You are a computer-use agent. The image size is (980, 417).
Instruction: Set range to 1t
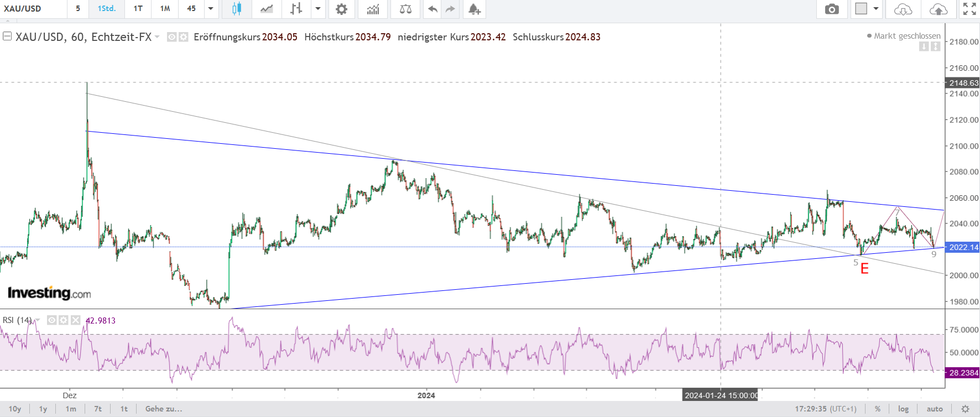pyautogui.click(x=124, y=409)
